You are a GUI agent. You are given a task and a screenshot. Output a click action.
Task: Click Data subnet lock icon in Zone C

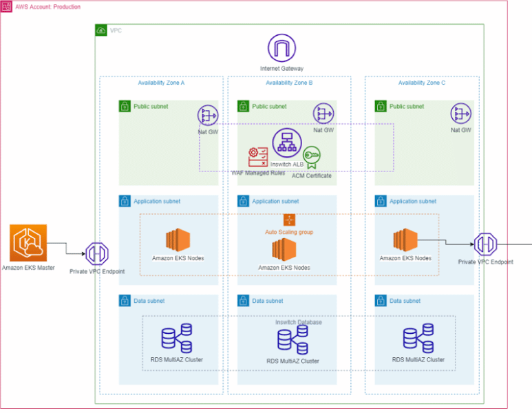tap(381, 301)
